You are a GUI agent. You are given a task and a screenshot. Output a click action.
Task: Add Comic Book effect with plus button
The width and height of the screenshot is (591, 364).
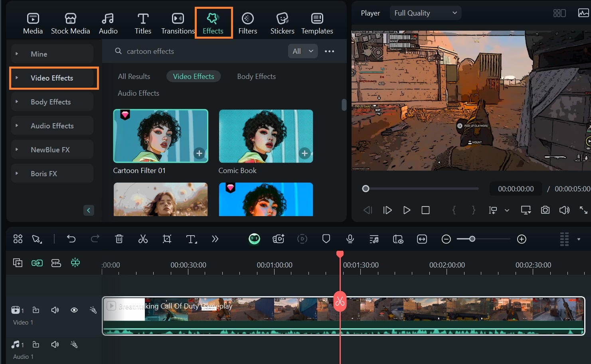coord(304,153)
